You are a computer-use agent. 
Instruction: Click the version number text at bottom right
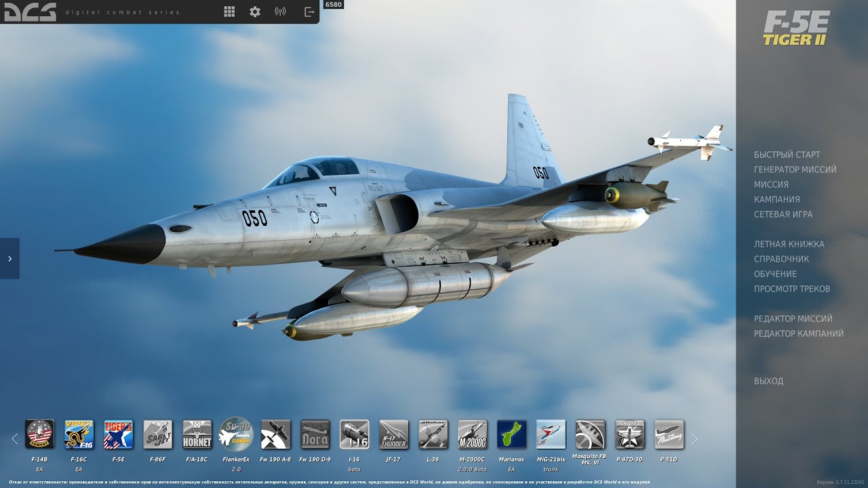(x=840, y=482)
